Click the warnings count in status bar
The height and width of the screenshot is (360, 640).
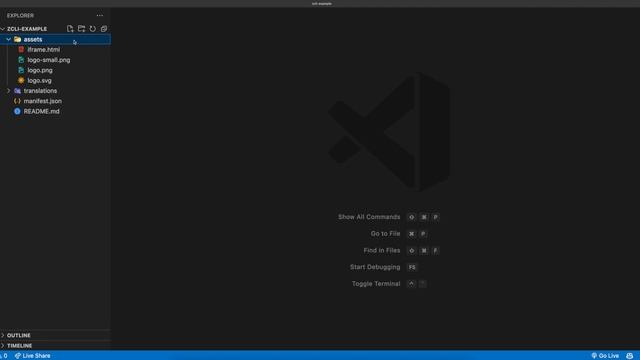coord(4,356)
